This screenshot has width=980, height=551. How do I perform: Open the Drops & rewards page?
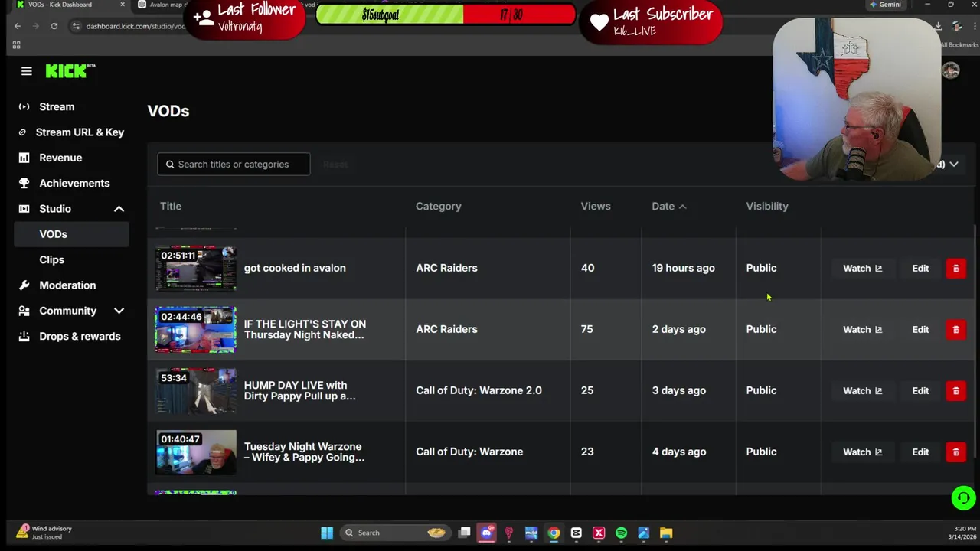[80, 336]
